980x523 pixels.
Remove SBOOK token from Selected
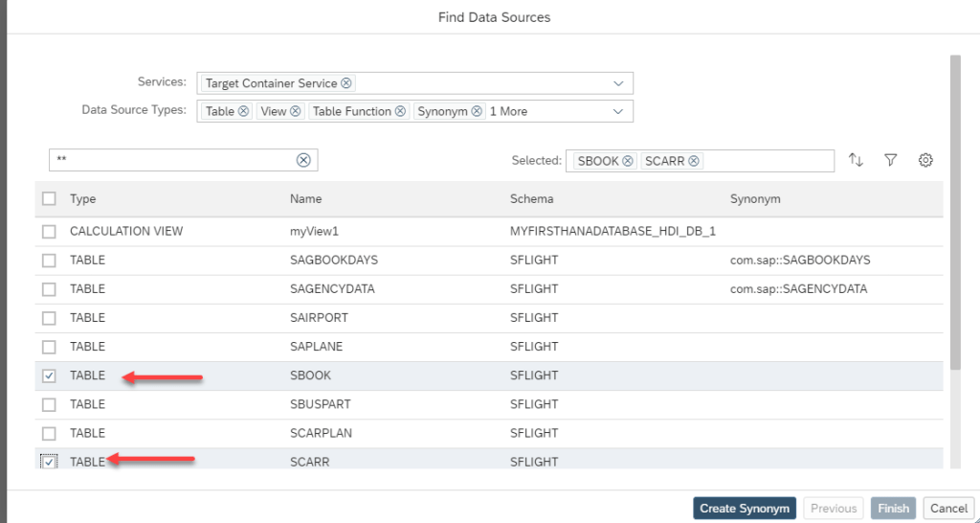628,161
